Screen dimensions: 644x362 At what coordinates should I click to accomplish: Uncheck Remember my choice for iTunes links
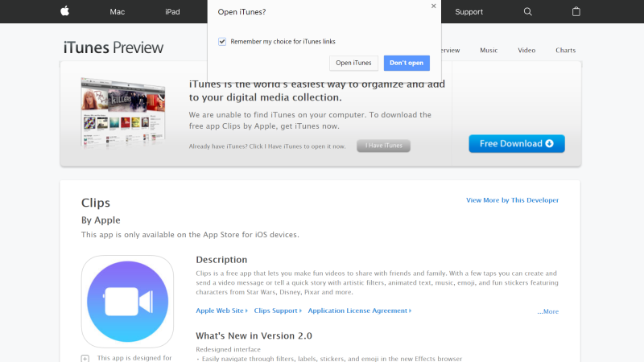click(222, 42)
